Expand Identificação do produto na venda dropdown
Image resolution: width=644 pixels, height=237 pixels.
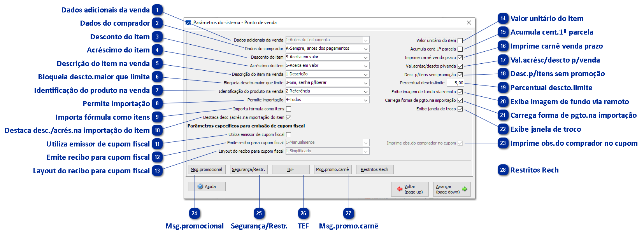coord(327,91)
